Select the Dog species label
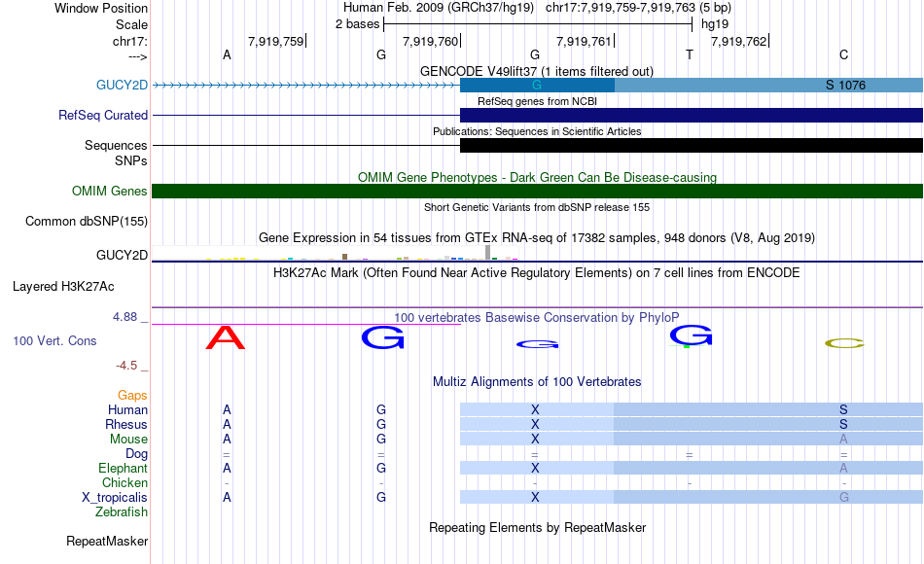 pyautogui.click(x=136, y=454)
